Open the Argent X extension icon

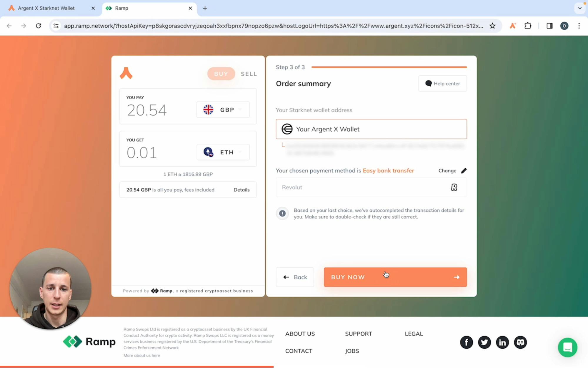pos(513,26)
